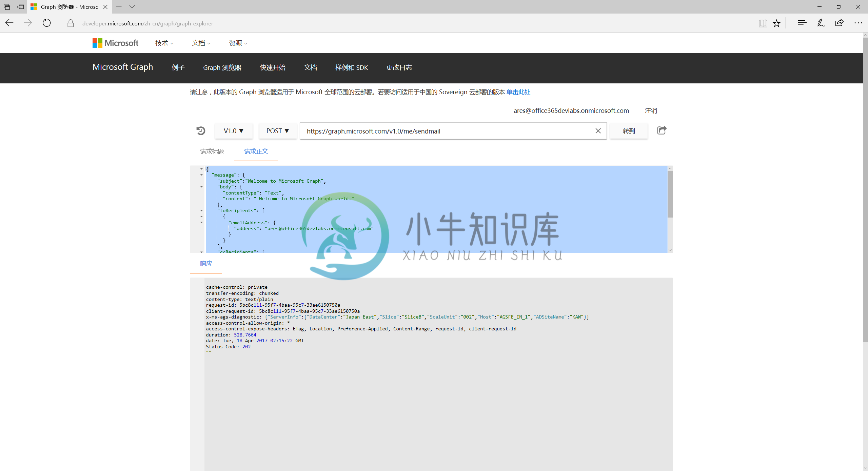
Task: Open the V1.0 version dropdown
Action: [234, 131]
